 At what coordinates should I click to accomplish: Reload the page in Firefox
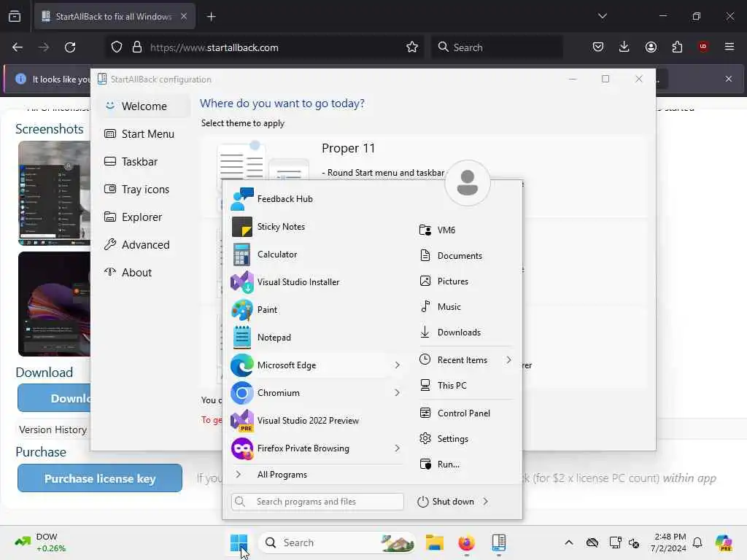(70, 47)
